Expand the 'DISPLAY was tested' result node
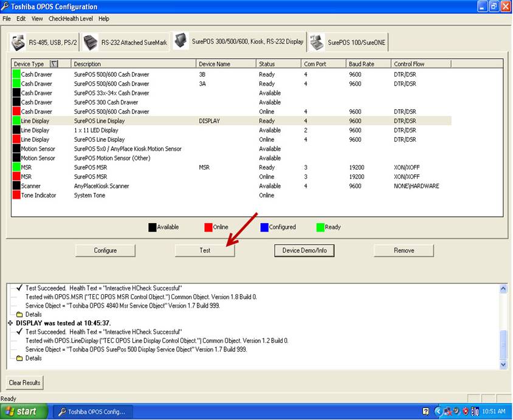This screenshot has height=420, width=513. click(x=10, y=323)
